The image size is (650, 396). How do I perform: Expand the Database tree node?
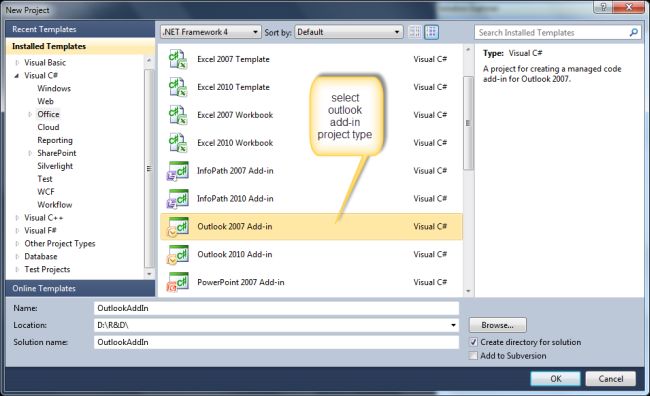click(17, 256)
